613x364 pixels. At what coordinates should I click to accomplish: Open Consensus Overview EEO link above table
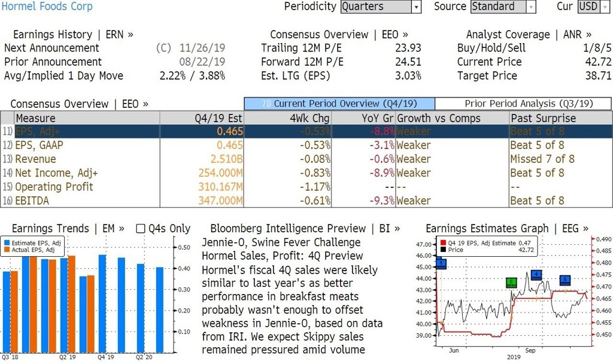click(80, 104)
